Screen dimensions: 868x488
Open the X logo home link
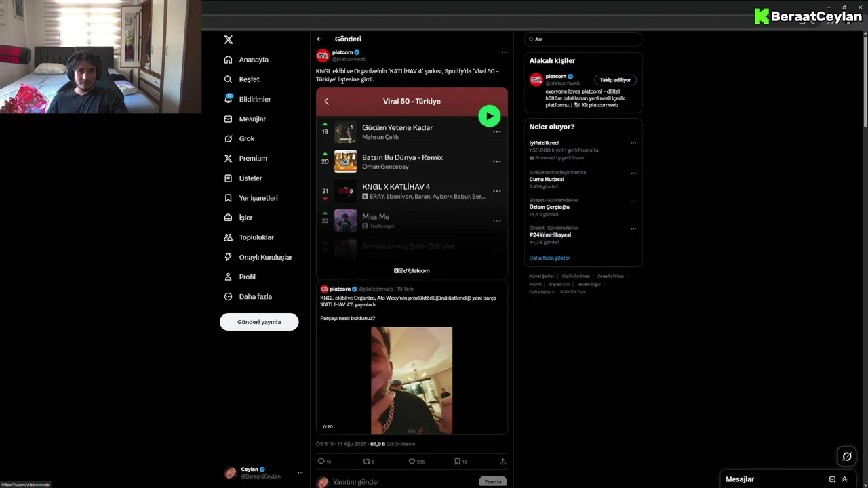coord(229,40)
